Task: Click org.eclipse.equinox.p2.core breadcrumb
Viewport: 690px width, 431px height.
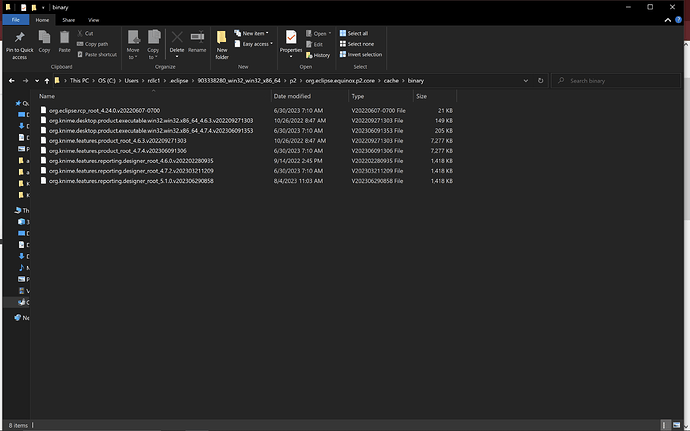Action: (340, 81)
